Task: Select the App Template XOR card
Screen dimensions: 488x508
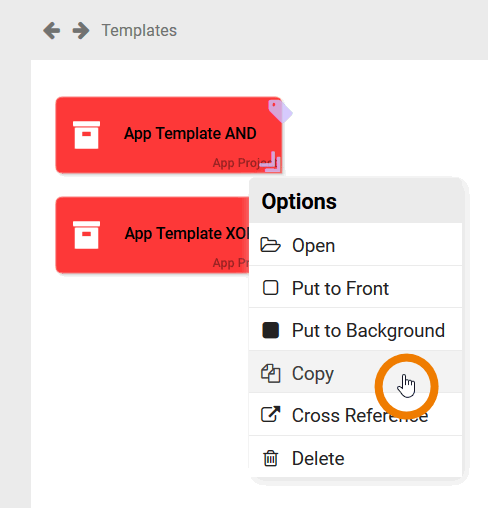Action: pyautogui.click(x=152, y=235)
